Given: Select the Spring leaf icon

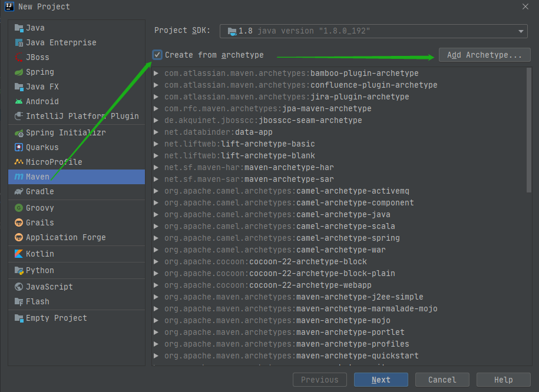Looking at the screenshot, I should (19, 72).
